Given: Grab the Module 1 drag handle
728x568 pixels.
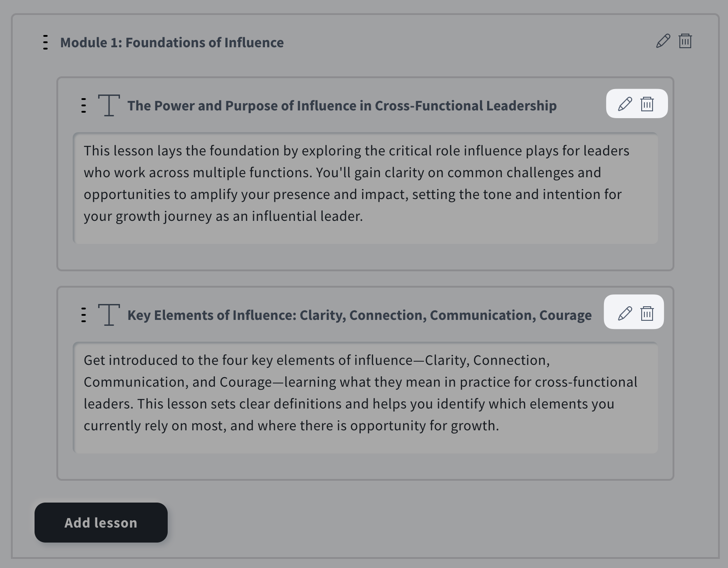Looking at the screenshot, I should pyautogui.click(x=45, y=42).
